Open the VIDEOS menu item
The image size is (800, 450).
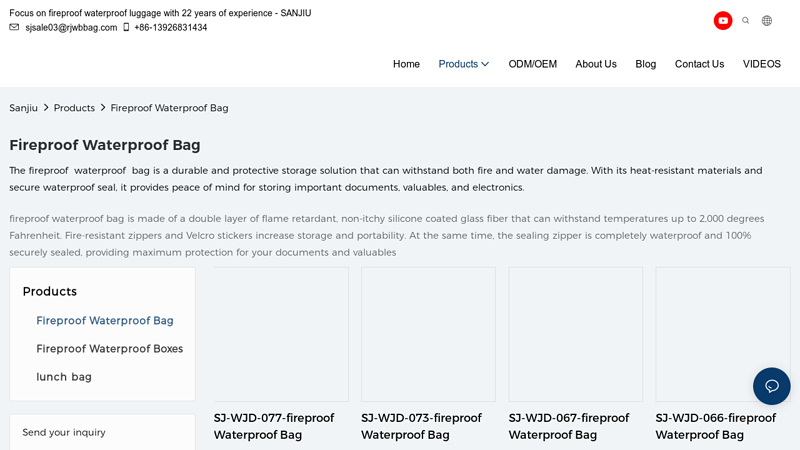click(761, 64)
